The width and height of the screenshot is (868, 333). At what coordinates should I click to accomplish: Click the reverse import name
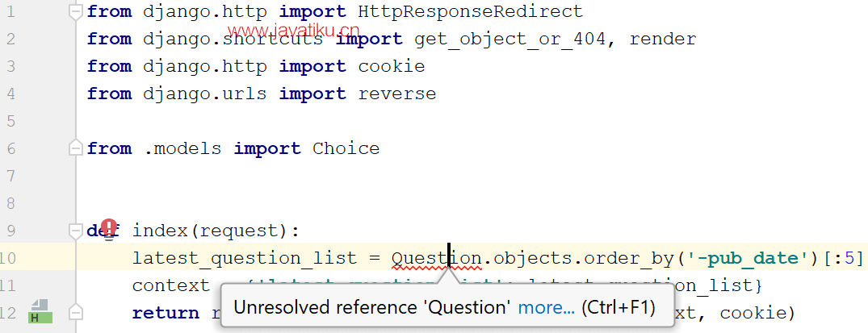(397, 94)
